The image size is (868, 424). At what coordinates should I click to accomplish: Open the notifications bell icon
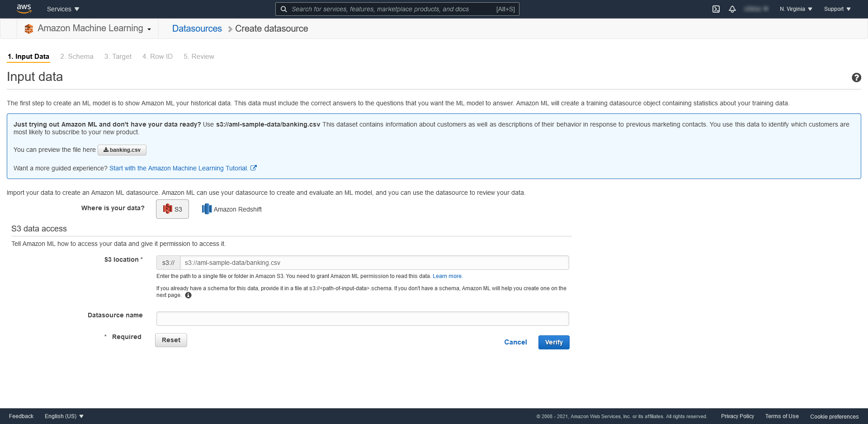732,9
